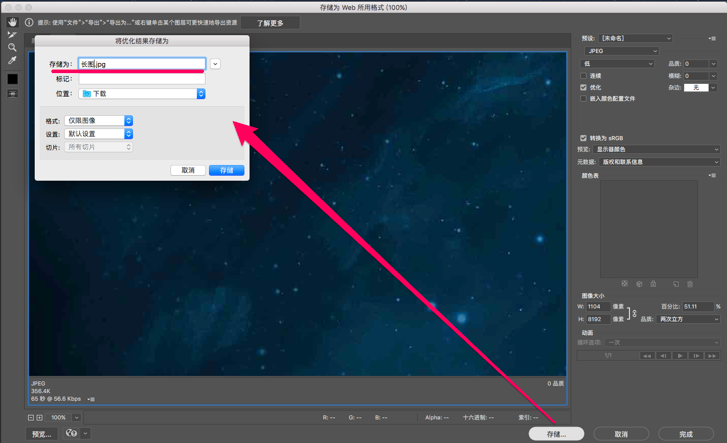Open the preset (预设) panel options menu icon
The image size is (727, 443).
tap(712, 39)
